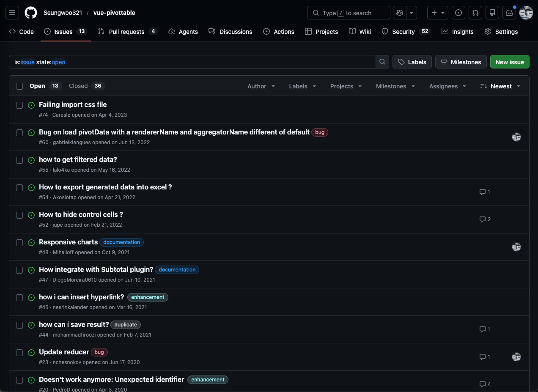Open the GitHub Copilot chat icon
Image resolution: width=538 pixels, height=392 pixels.
coord(399,13)
